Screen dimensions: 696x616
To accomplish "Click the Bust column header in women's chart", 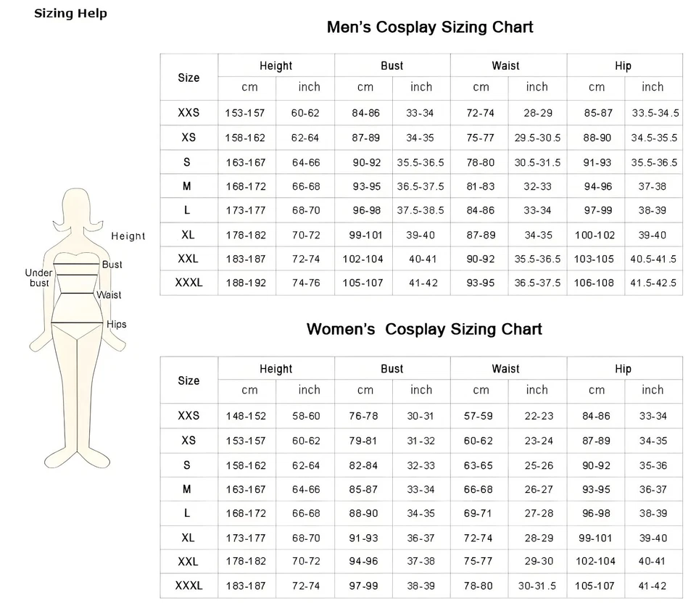I will click(391, 369).
